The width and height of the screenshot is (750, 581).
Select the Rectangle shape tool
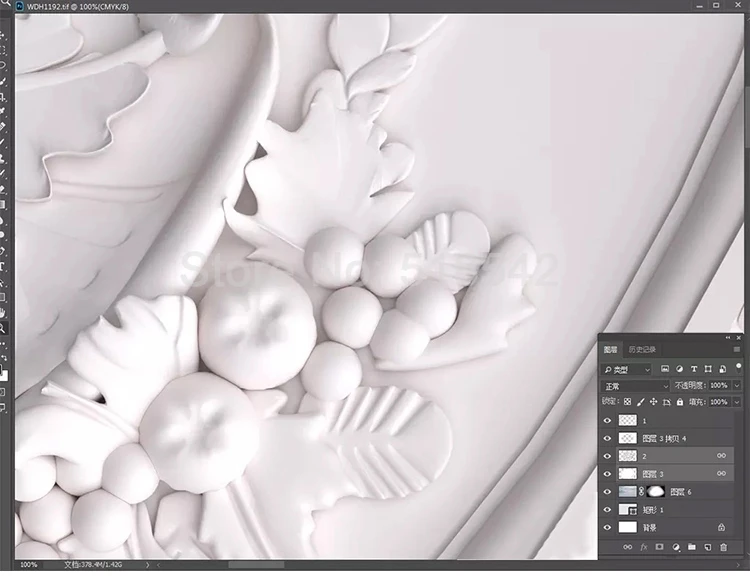pos(2,297)
